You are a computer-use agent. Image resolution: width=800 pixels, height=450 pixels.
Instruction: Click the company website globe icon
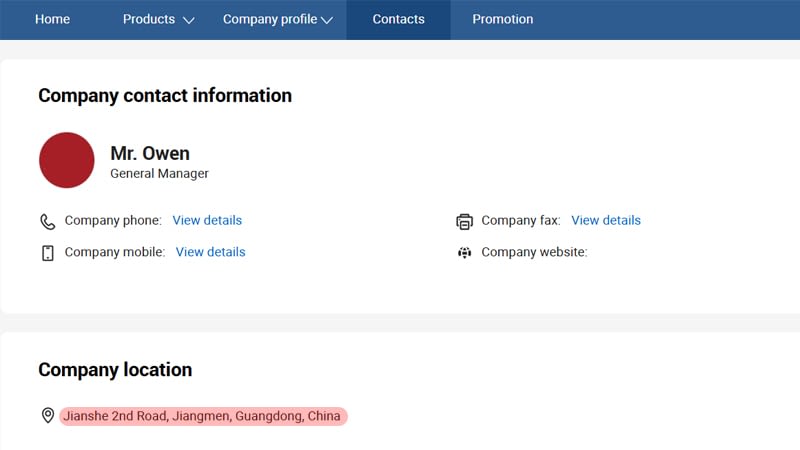(464, 253)
